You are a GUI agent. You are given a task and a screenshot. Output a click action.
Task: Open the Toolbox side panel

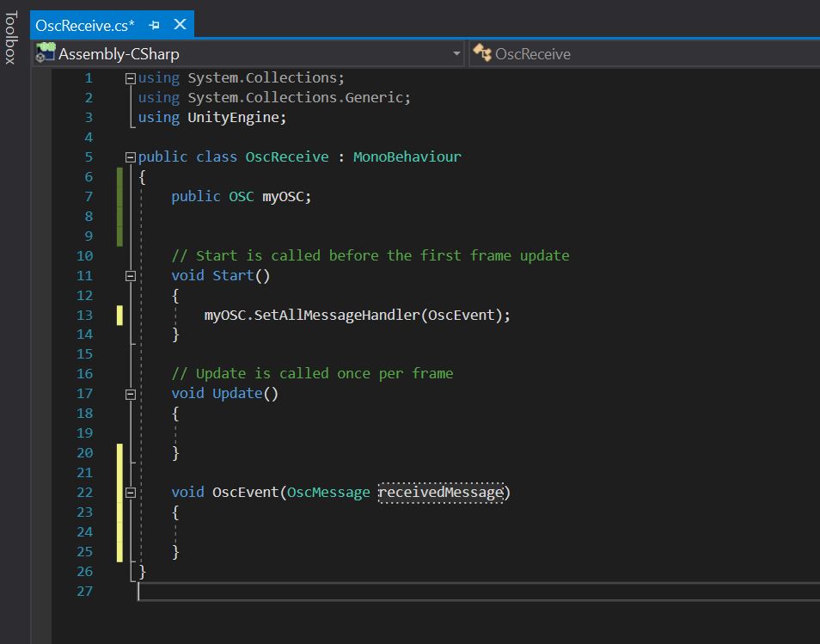coord(10,38)
